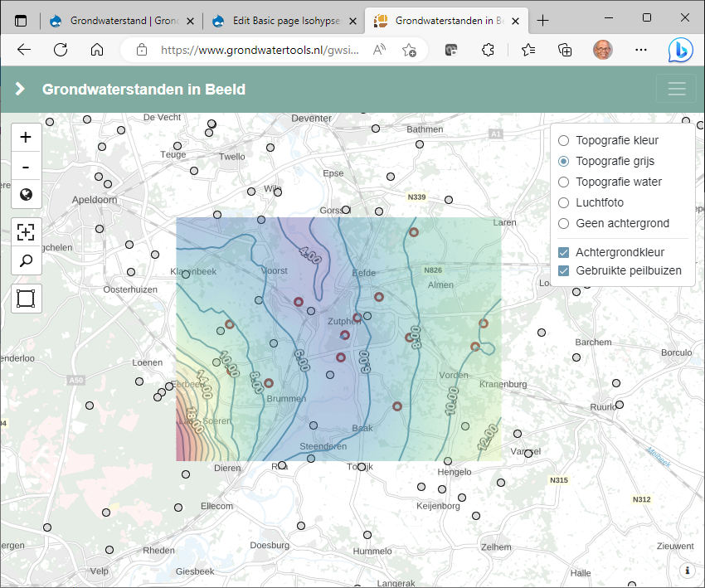Image resolution: width=705 pixels, height=588 pixels.
Task: Open the Settings and more menu
Action: point(640,50)
